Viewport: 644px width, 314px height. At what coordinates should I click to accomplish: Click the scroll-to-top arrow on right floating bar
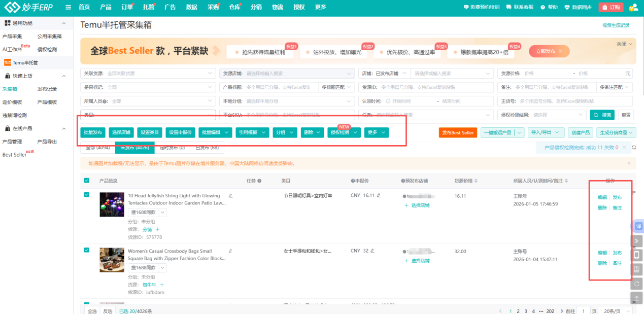coord(637,297)
